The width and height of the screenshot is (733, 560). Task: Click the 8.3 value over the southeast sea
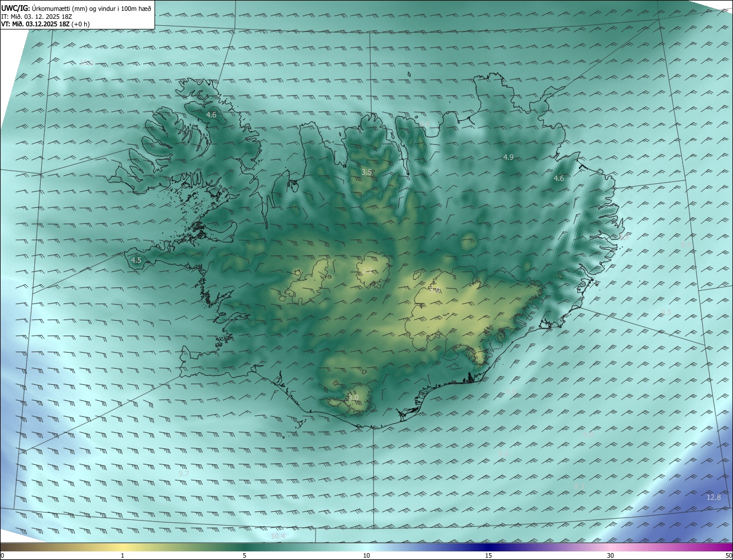pos(579,486)
